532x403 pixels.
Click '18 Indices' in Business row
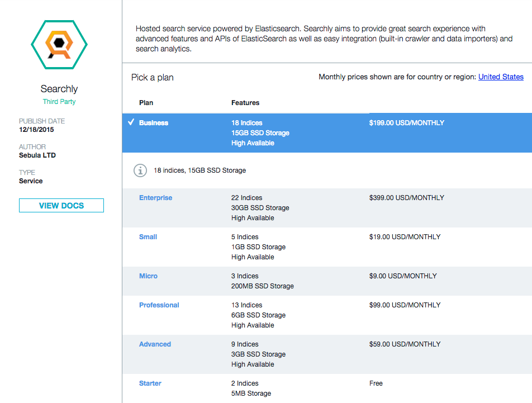point(246,123)
